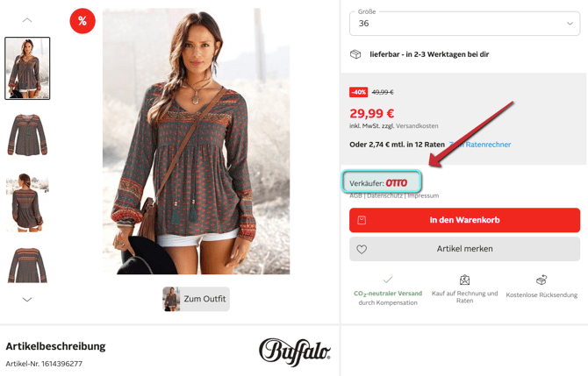Click the red percent sale badge
Viewport: 588px width, 376px height.
click(82, 21)
